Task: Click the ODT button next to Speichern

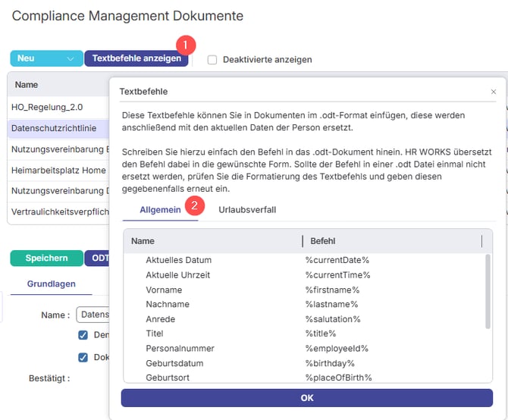Action: pos(97,258)
